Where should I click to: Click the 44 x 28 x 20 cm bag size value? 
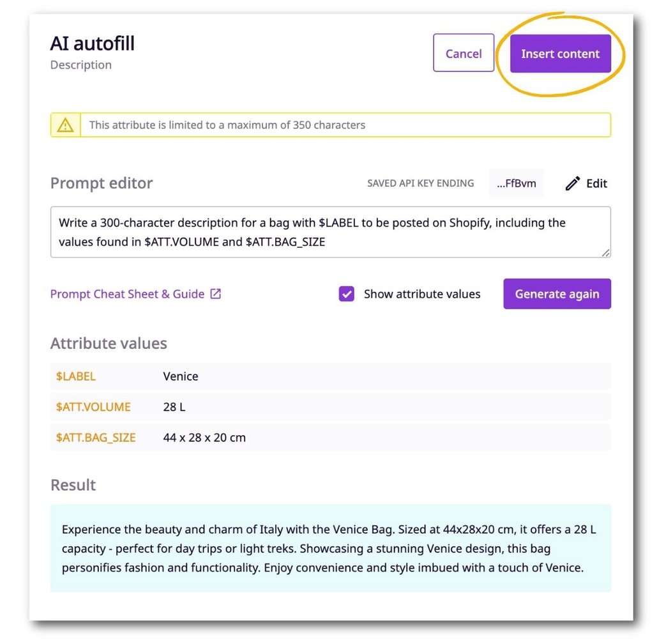(x=204, y=438)
